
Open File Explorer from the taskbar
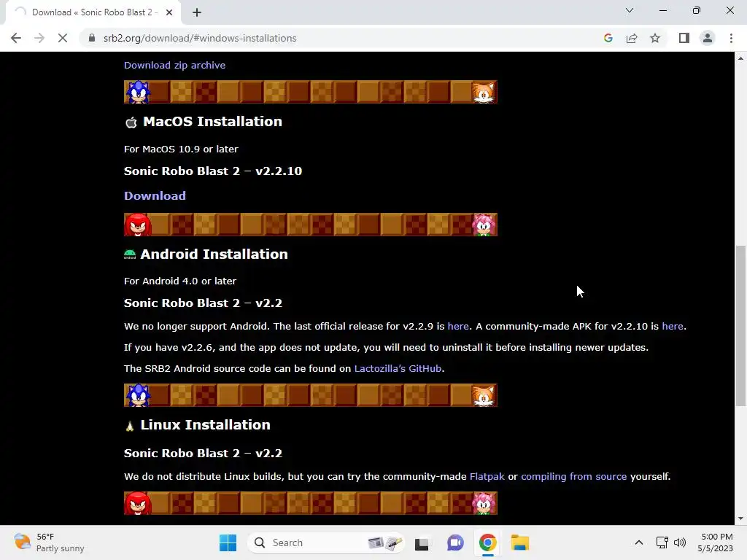pyautogui.click(x=519, y=542)
